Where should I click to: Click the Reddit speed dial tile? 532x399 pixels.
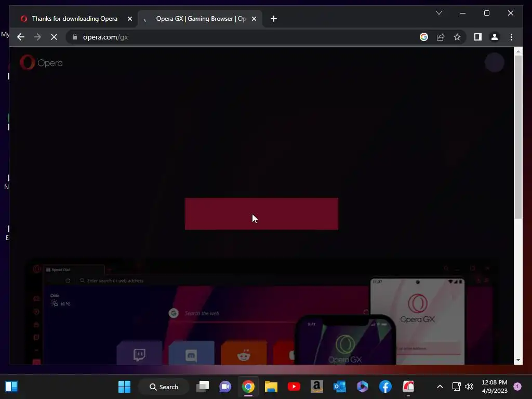244,353
